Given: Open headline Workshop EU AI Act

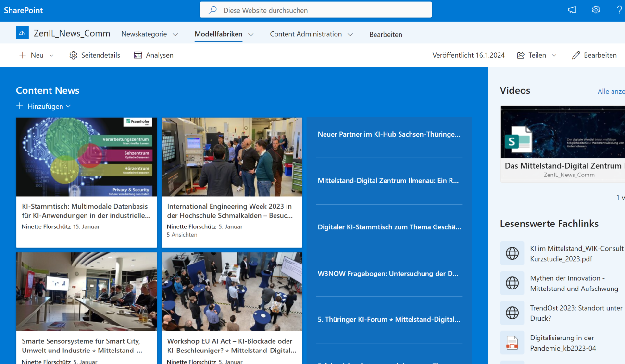Looking at the screenshot, I should tap(232, 346).
